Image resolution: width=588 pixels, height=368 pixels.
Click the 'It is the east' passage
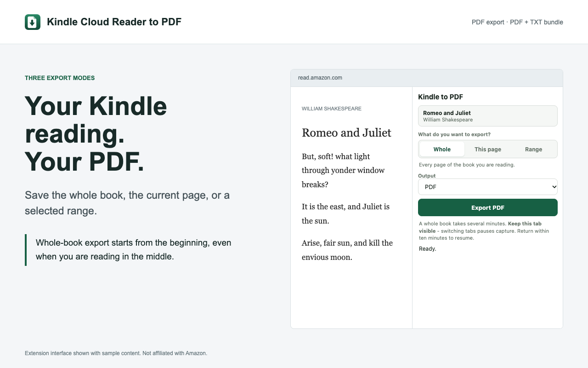click(x=346, y=213)
